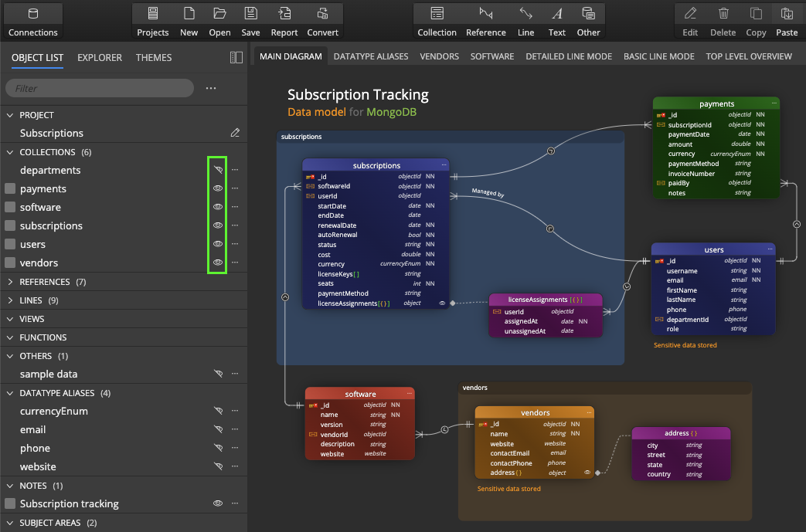This screenshot has width=806, height=532.
Task: Click the edit pencil beside Subscriptions project
Action: pos(236,133)
